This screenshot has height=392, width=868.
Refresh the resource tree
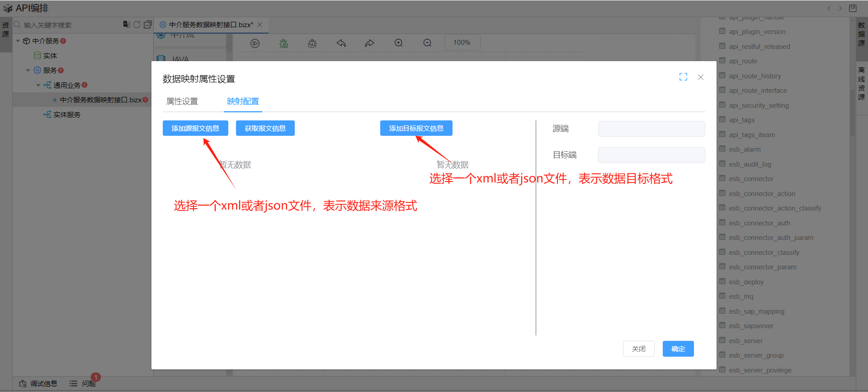click(137, 24)
